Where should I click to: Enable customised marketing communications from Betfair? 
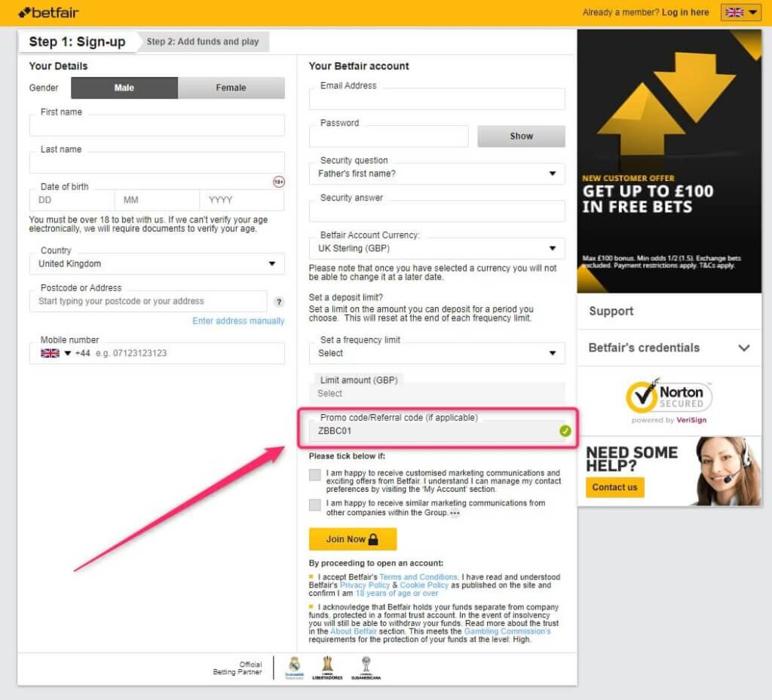[314, 474]
